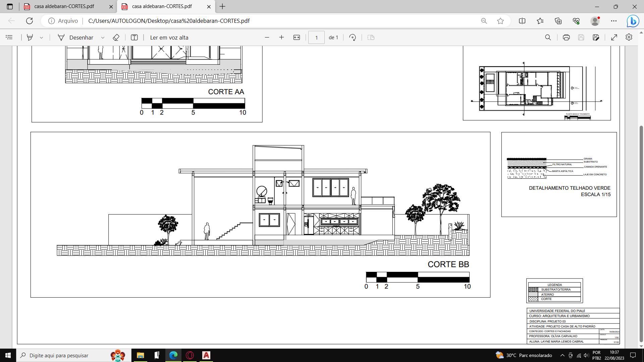This screenshot has height=362, width=644.
Task: Open the table of contents sidebar
Action: pyautogui.click(x=9, y=38)
